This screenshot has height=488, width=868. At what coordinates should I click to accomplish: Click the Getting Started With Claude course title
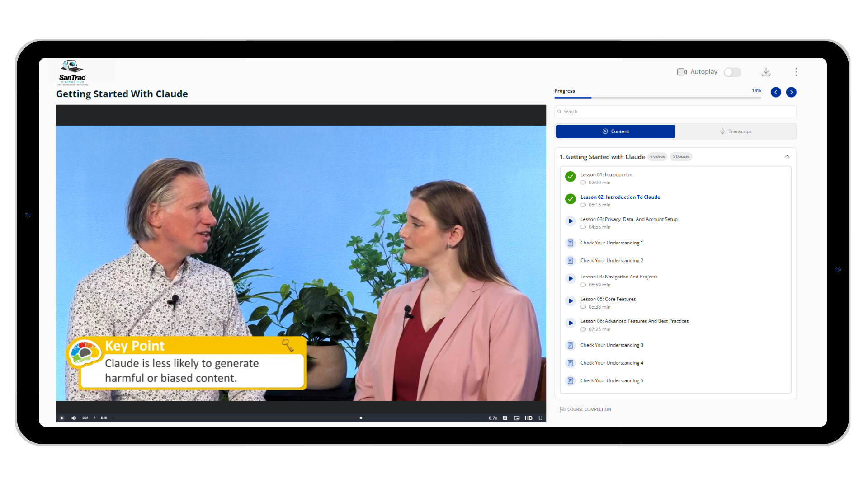(122, 94)
